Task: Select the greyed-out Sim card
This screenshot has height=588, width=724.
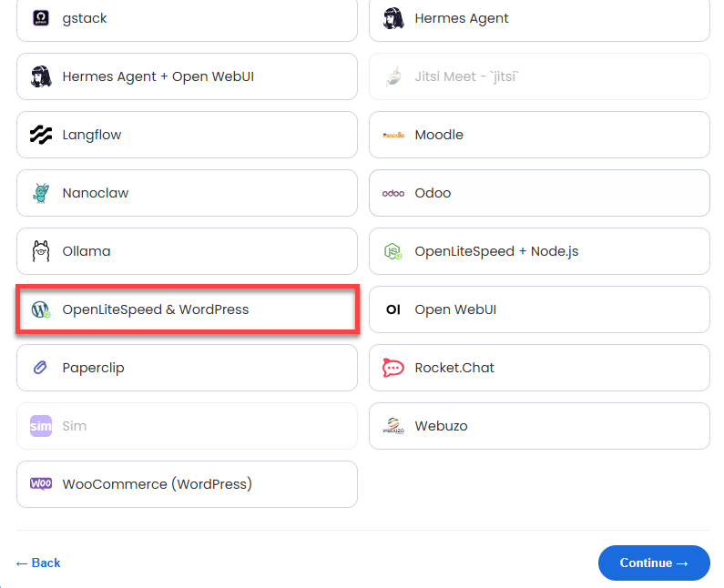Action: pyautogui.click(x=187, y=426)
